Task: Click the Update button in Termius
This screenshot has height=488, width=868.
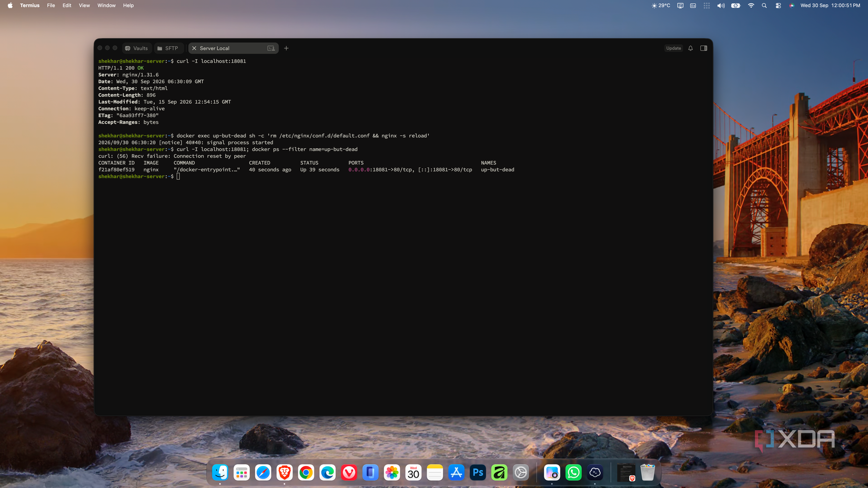Action: (x=673, y=48)
